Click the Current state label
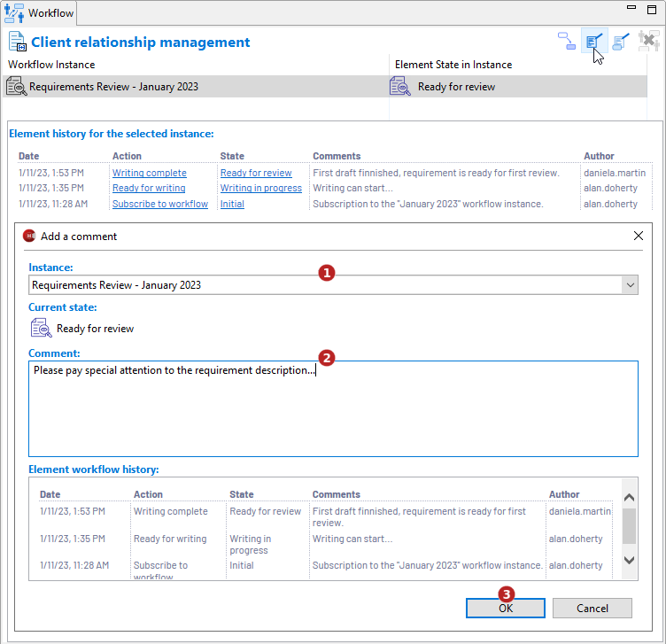The image size is (666, 644). [x=62, y=307]
